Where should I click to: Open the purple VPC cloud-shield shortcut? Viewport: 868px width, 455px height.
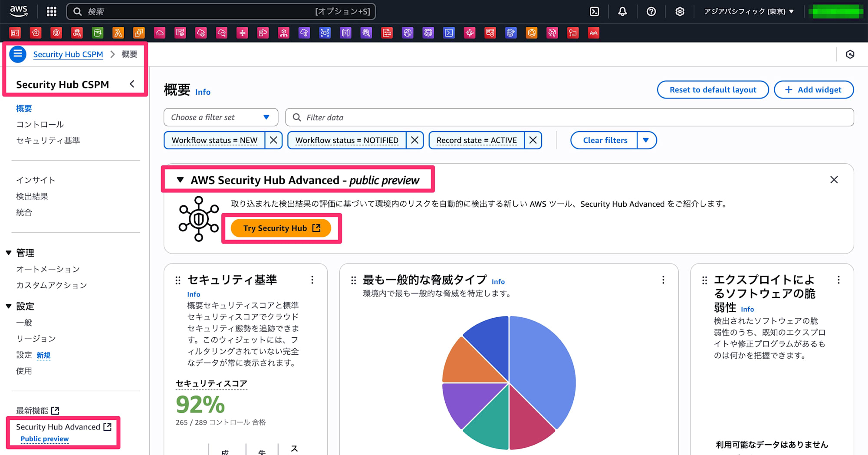[304, 33]
